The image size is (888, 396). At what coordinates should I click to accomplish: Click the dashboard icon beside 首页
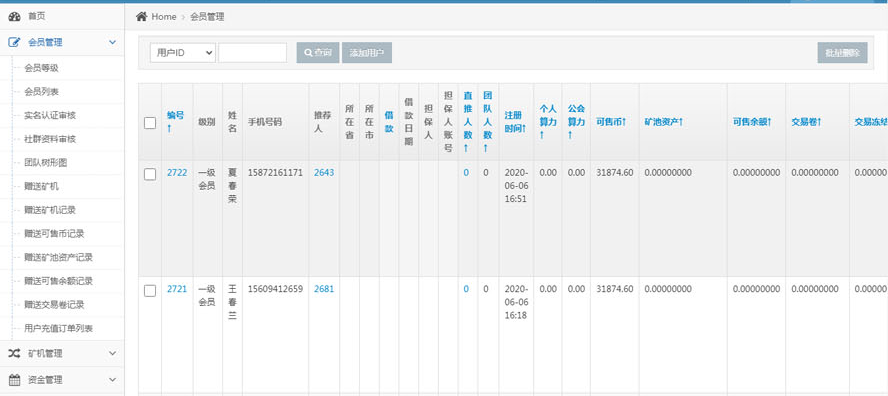pyautogui.click(x=14, y=16)
